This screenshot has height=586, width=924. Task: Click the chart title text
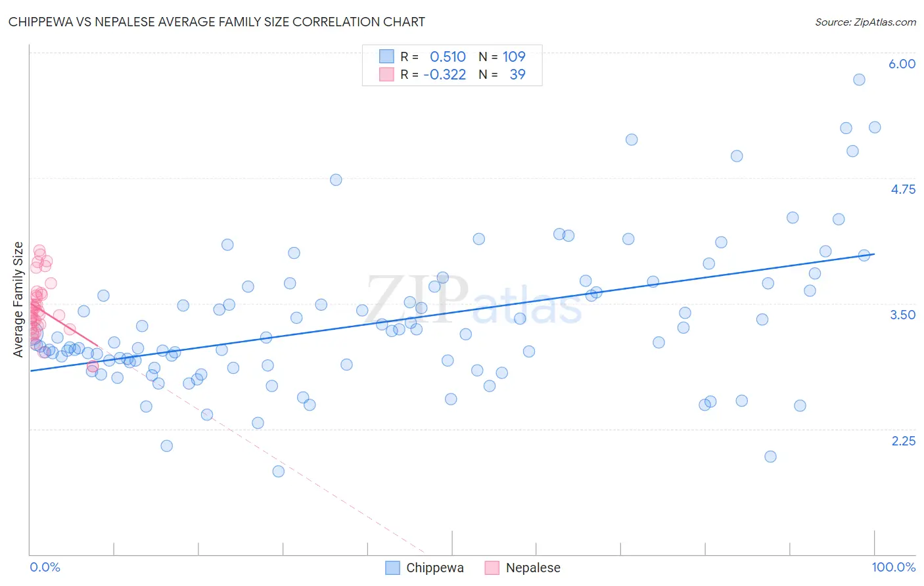click(x=217, y=22)
